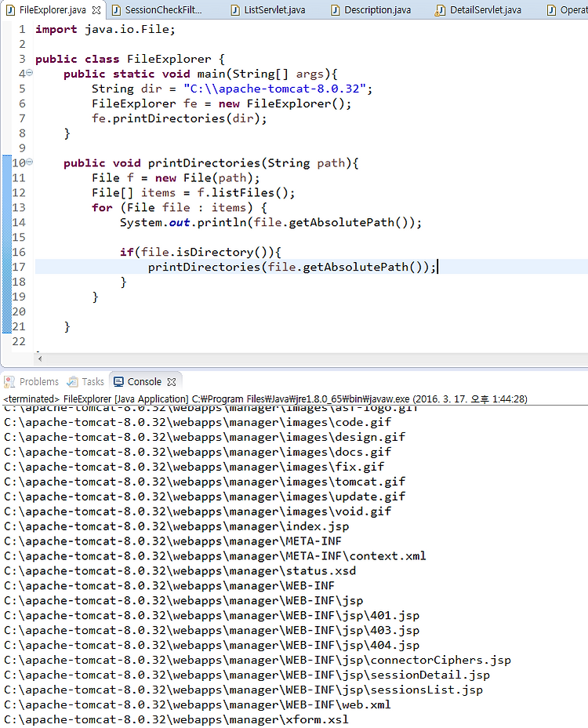Click console line ending manager\index.jsp

176,526
